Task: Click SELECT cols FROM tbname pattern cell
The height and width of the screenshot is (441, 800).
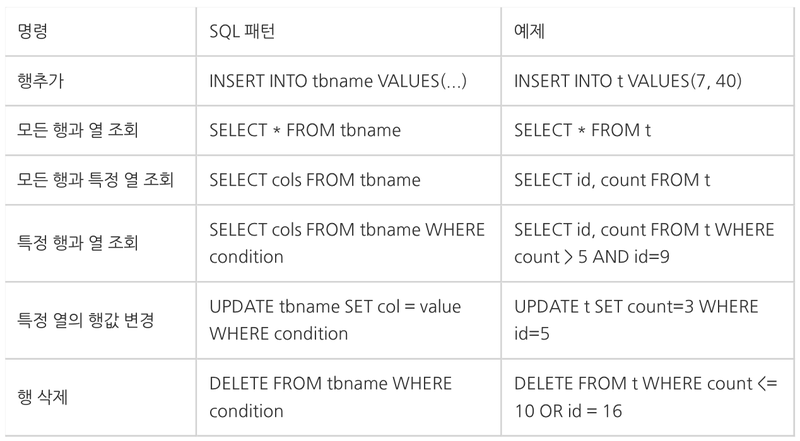Action: pyautogui.click(x=315, y=180)
